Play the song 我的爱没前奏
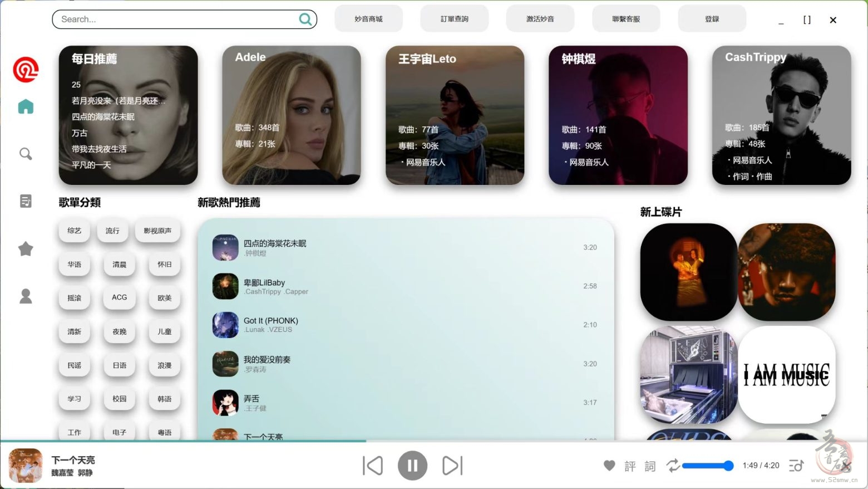The image size is (868, 489). 405,364
